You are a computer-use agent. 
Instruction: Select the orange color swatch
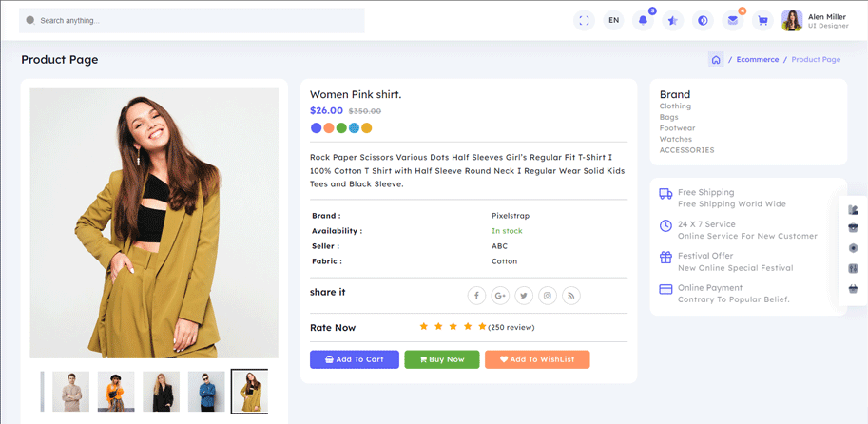click(329, 127)
